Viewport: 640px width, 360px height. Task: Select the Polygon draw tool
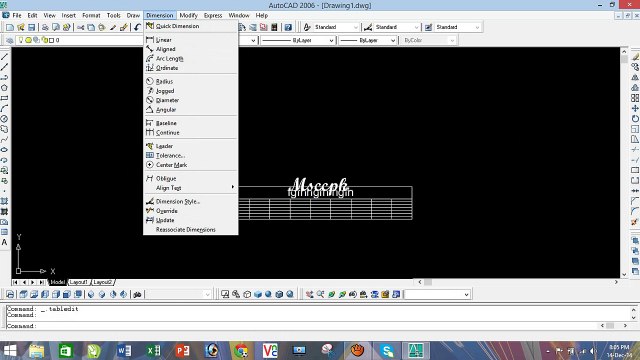pyautogui.click(x=4, y=88)
